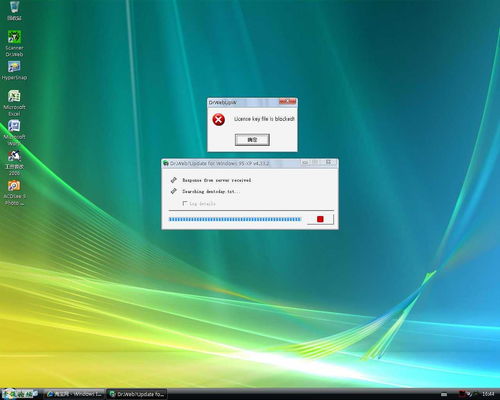Close the DrWebUpW error dialog
This screenshot has width=500, height=400.
click(288, 101)
